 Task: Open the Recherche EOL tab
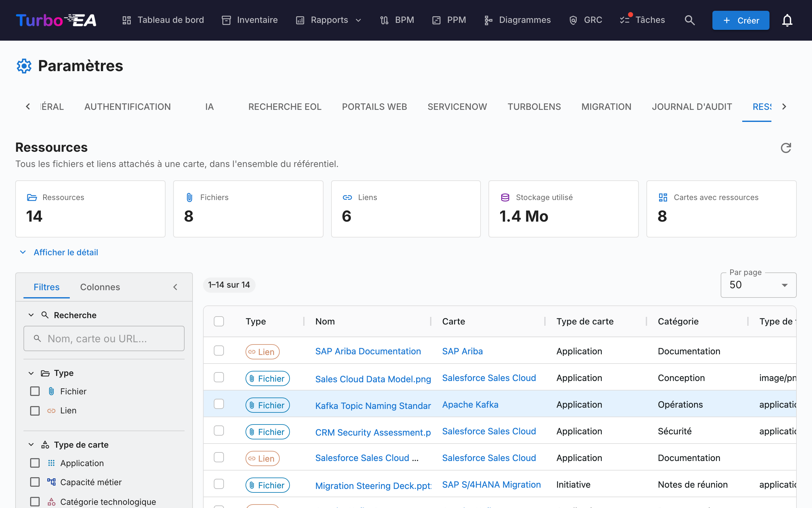pos(285,107)
